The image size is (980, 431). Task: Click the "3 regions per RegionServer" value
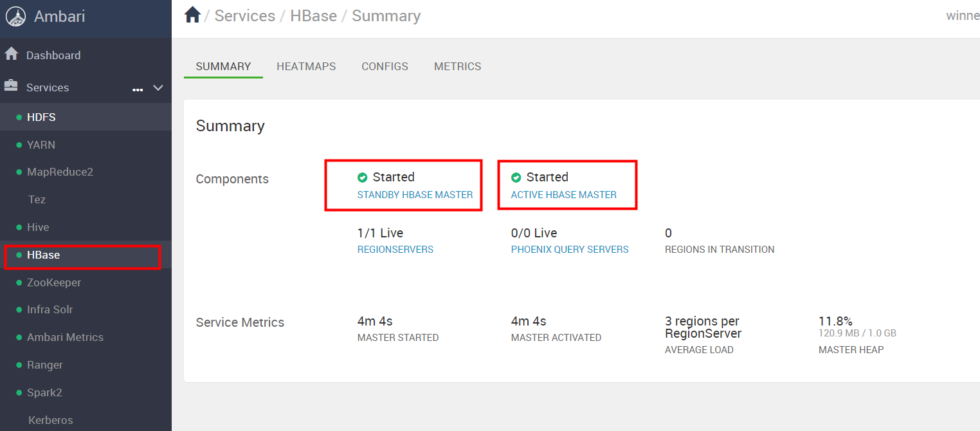703,327
